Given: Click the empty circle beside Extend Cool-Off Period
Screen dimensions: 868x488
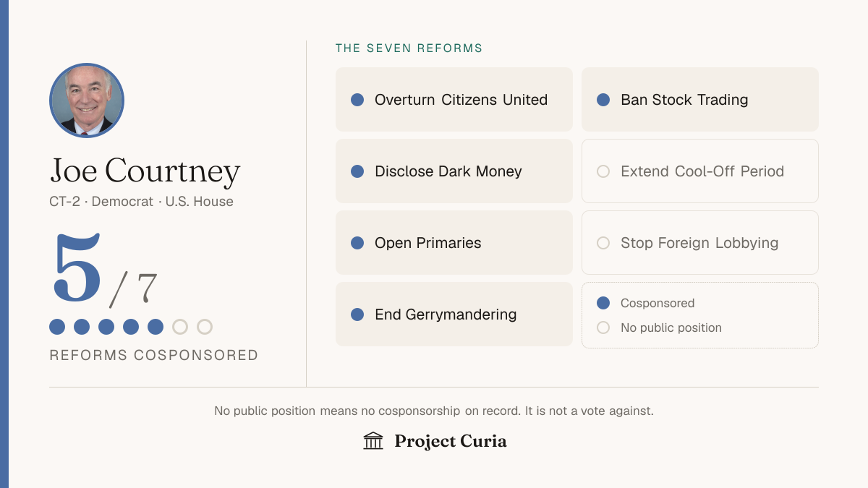Looking at the screenshot, I should [603, 171].
